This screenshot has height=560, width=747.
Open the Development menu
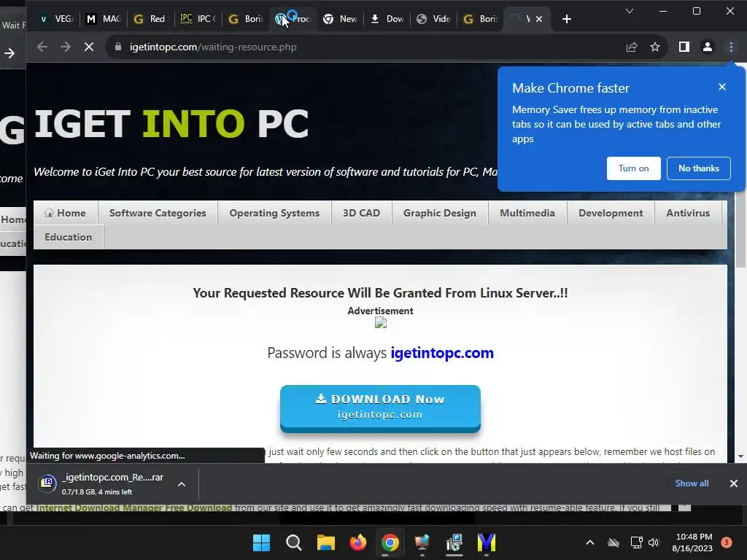pyautogui.click(x=611, y=213)
